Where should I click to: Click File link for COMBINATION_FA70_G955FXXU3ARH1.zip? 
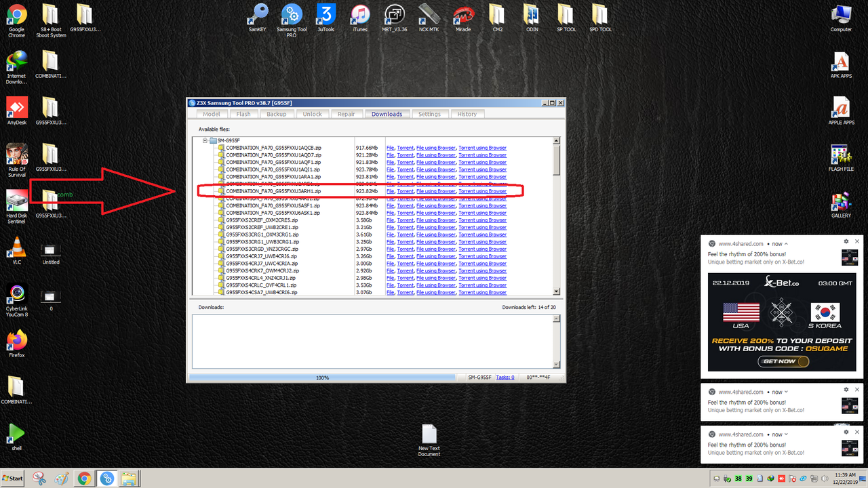click(390, 191)
